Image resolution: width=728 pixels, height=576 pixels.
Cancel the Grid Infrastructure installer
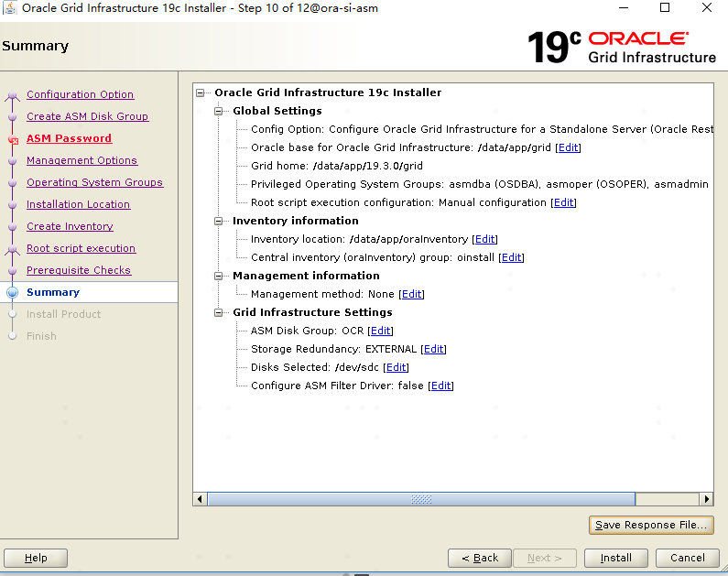pyautogui.click(x=687, y=558)
